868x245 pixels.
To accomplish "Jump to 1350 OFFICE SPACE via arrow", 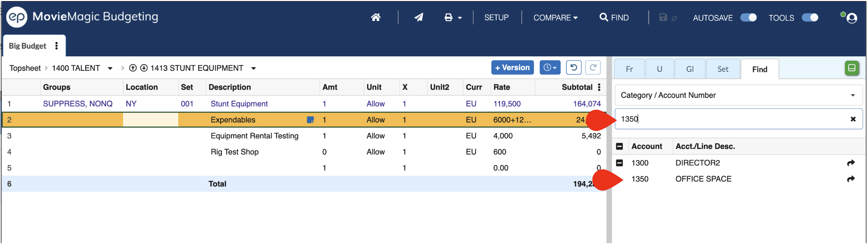I will (x=851, y=179).
